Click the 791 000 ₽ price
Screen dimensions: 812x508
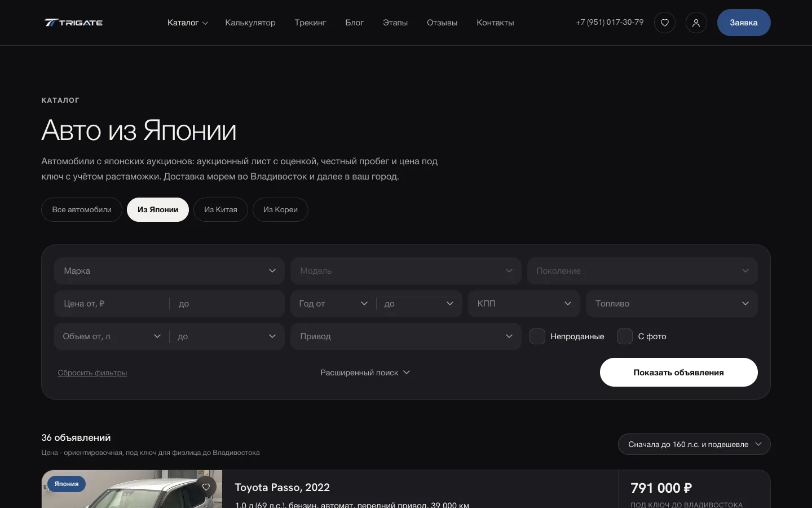661,488
